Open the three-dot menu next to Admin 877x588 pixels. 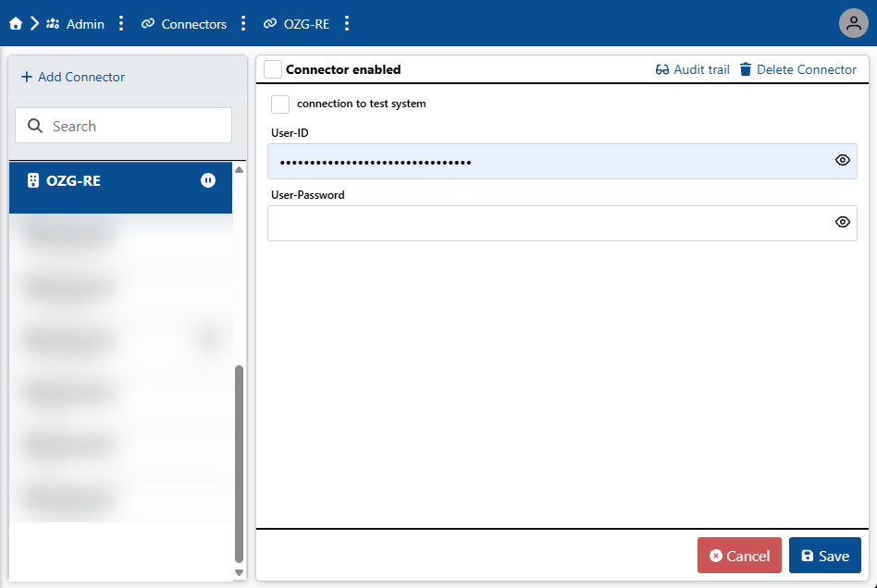(x=121, y=24)
